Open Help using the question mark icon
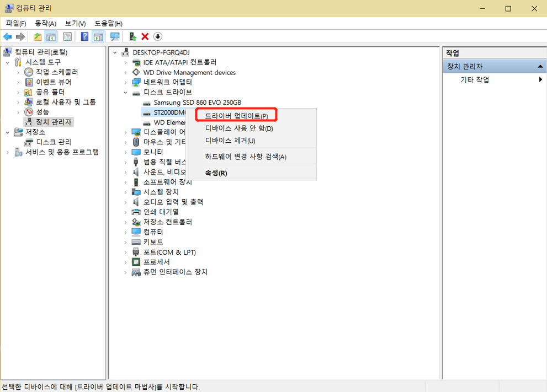This screenshot has height=392, width=547. [x=83, y=36]
